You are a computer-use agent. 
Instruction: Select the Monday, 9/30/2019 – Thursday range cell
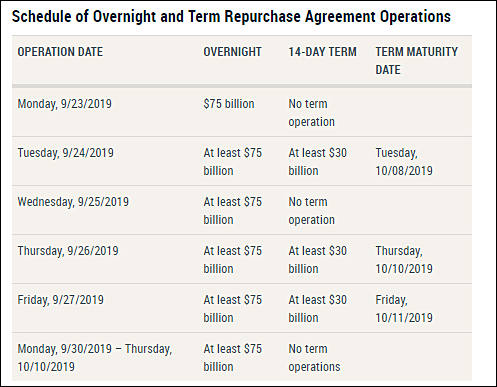[x=95, y=358]
